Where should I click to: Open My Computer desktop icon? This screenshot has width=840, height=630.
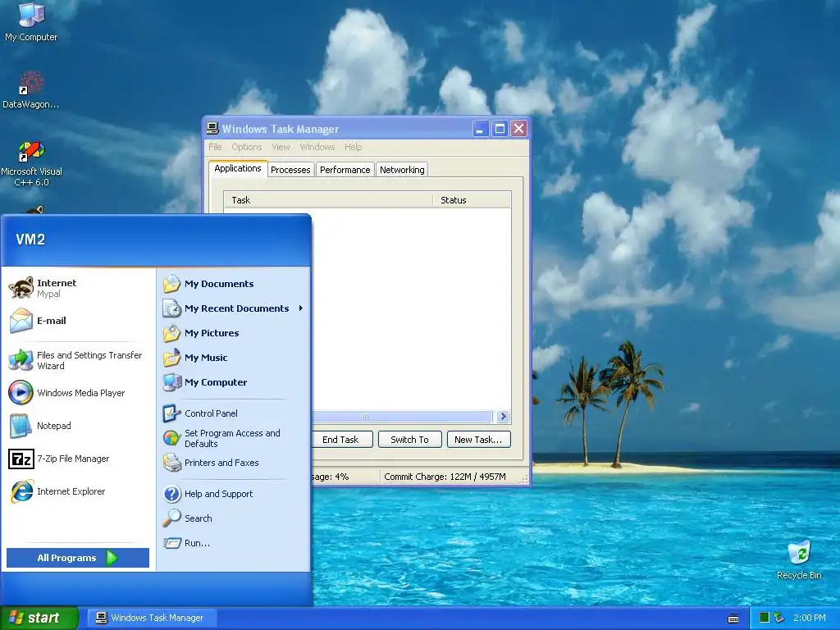31,21
